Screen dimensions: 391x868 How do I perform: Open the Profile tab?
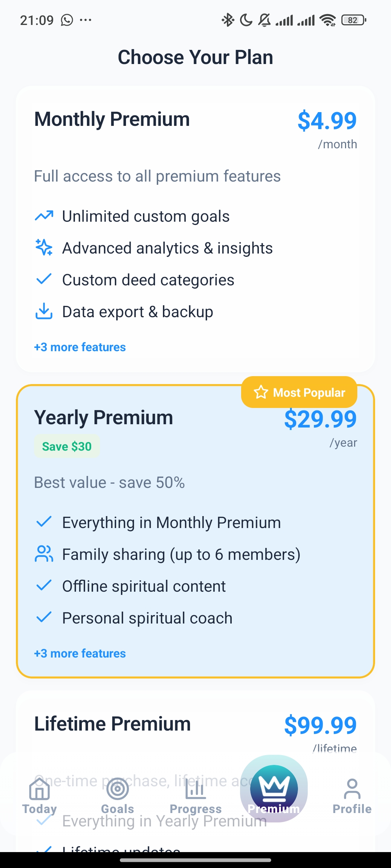[x=352, y=796]
